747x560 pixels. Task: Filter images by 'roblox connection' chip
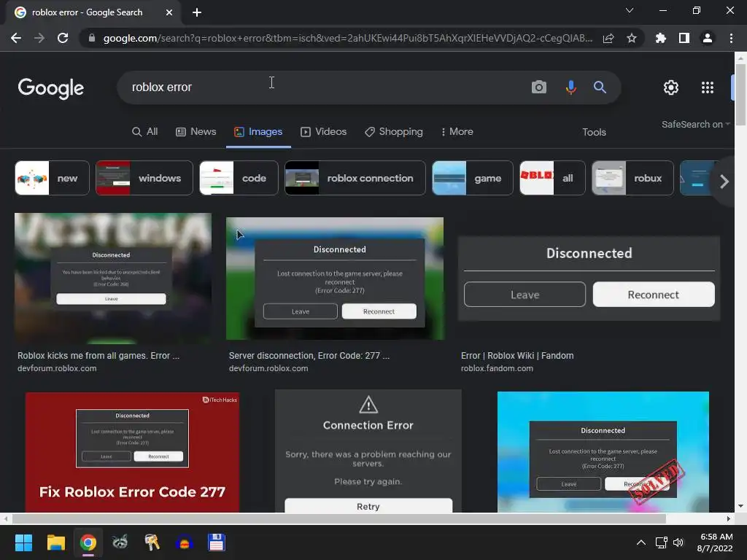(355, 178)
